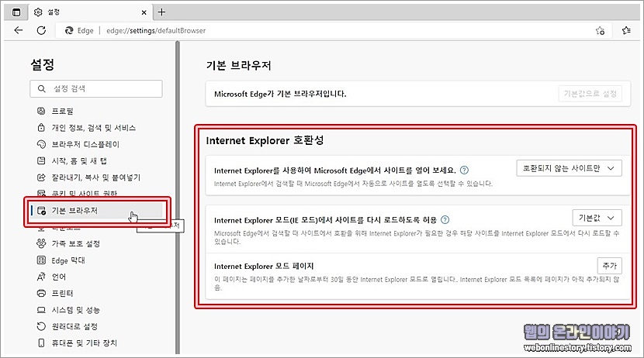Image resolution: width=644 pixels, height=358 pixels.
Task: Open 언어 settings
Action: point(59,277)
